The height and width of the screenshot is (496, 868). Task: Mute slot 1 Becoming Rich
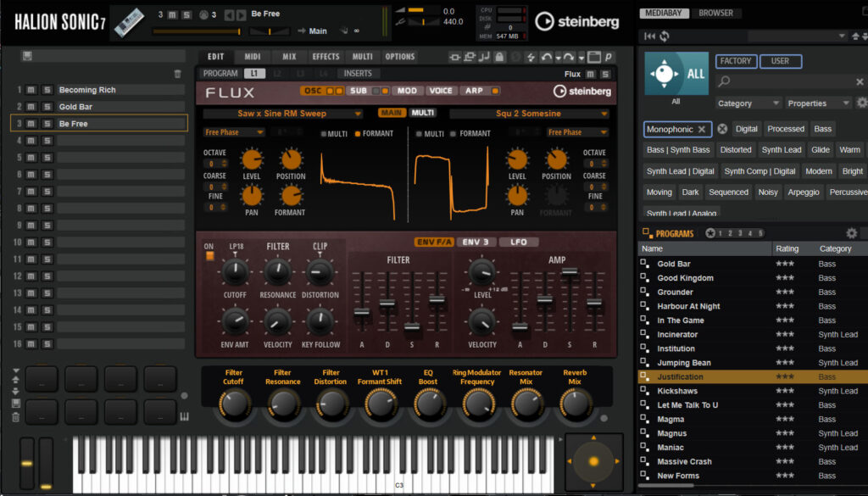(31, 90)
